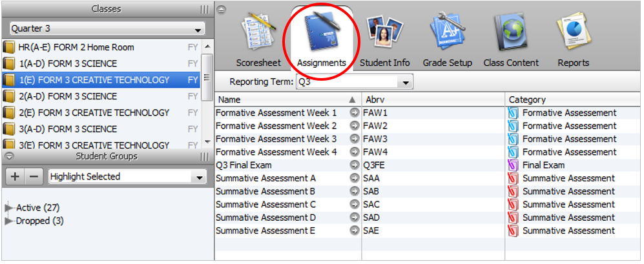Viewport: 644px width, 264px height.
Task: Open the Student Info photos icon
Action: pyautogui.click(x=384, y=32)
